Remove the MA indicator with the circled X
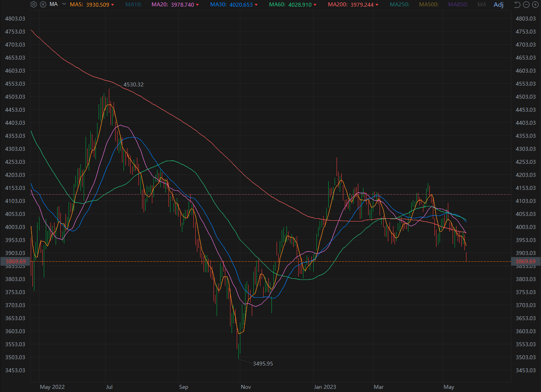Image resolution: width=541 pixels, height=392 pixels. click(43, 4)
